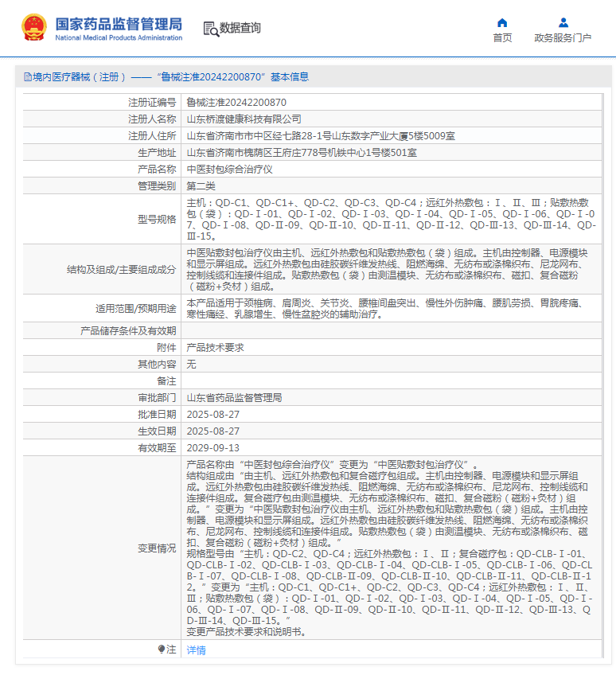Click the 结构及组成 composition description
This screenshot has width=616, height=675.
pos(388,270)
